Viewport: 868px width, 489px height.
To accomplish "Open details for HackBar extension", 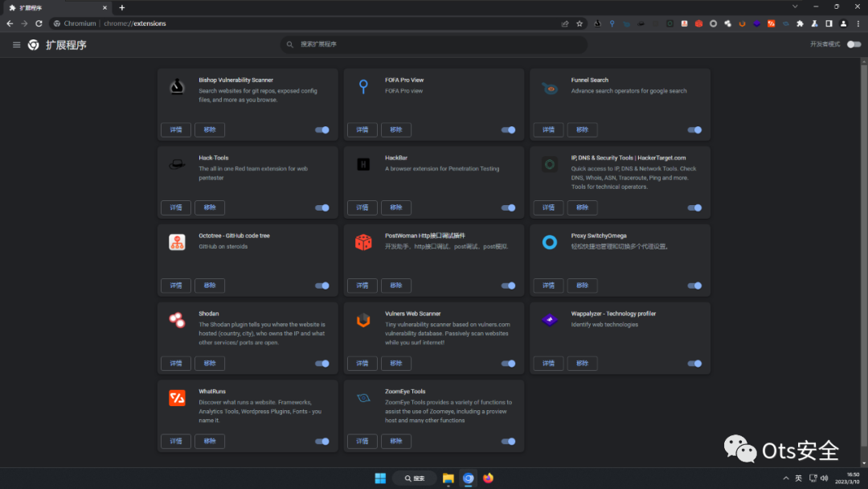I will point(362,208).
